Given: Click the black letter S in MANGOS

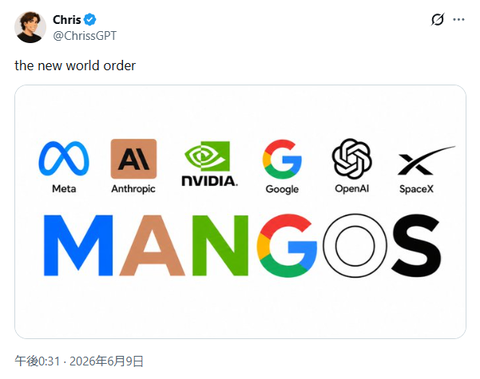Looking at the screenshot, I should tap(416, 246).
